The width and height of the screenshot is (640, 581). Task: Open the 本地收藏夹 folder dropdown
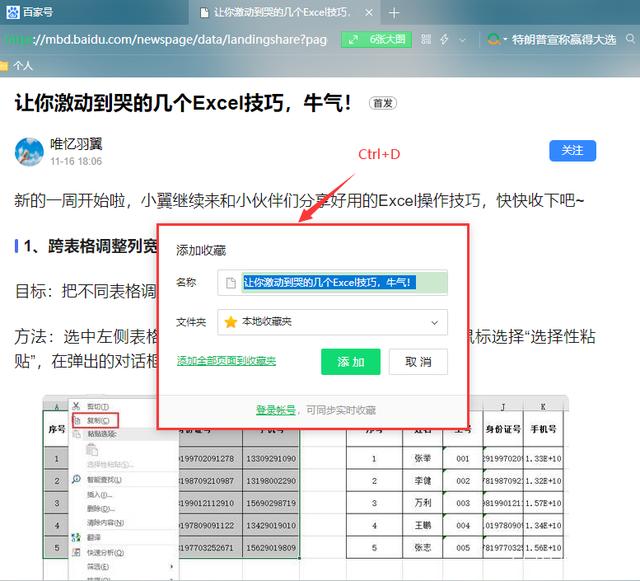point(332,322)
